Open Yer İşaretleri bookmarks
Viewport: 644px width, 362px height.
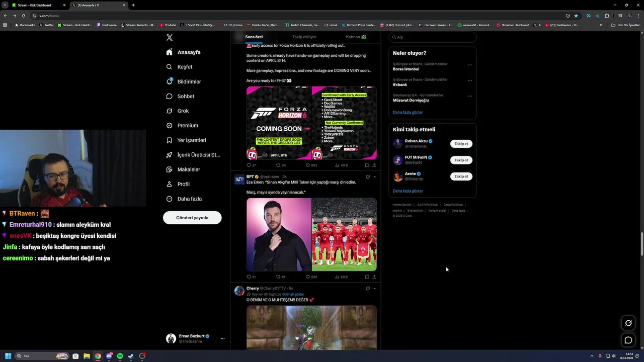(x=186, y=140)
